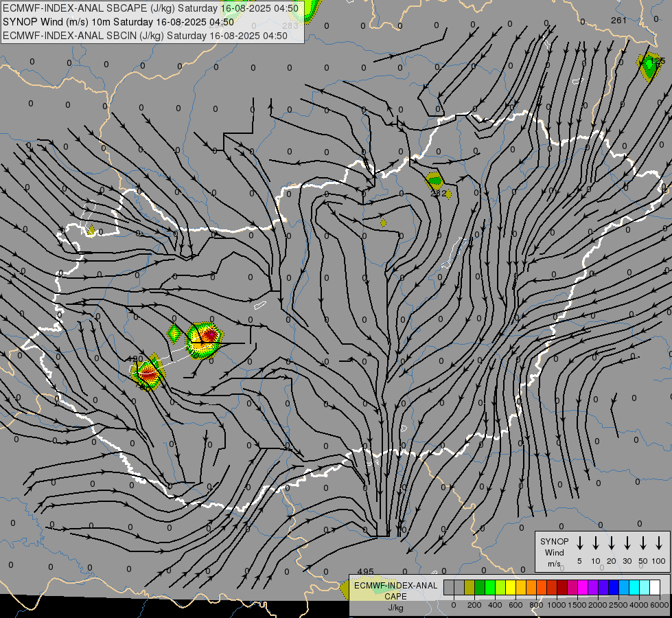Viewport: 672px width, 618px height.
Task: Click the '261' value on the map
Action: [x=618, y=20]
